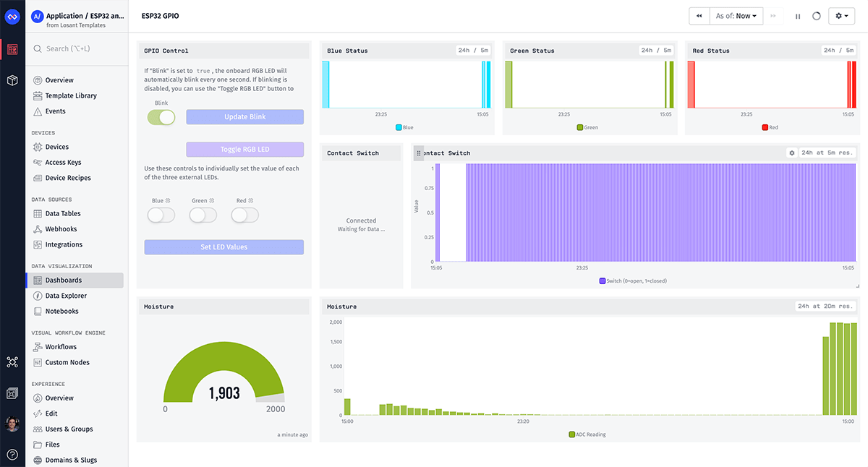Screen dimensions: 868x467
Task: Click the settings icon beside Green label
Action: pyautogui.click(x=213, y=200)
